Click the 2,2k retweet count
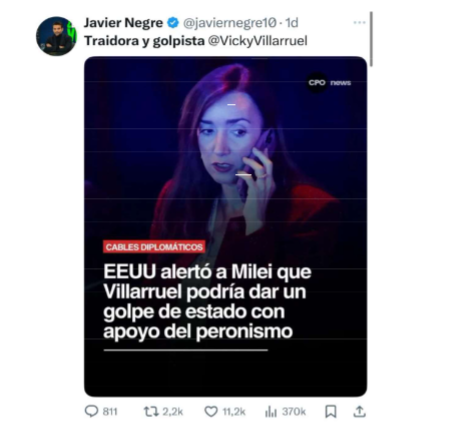 [x=173, y=412]
